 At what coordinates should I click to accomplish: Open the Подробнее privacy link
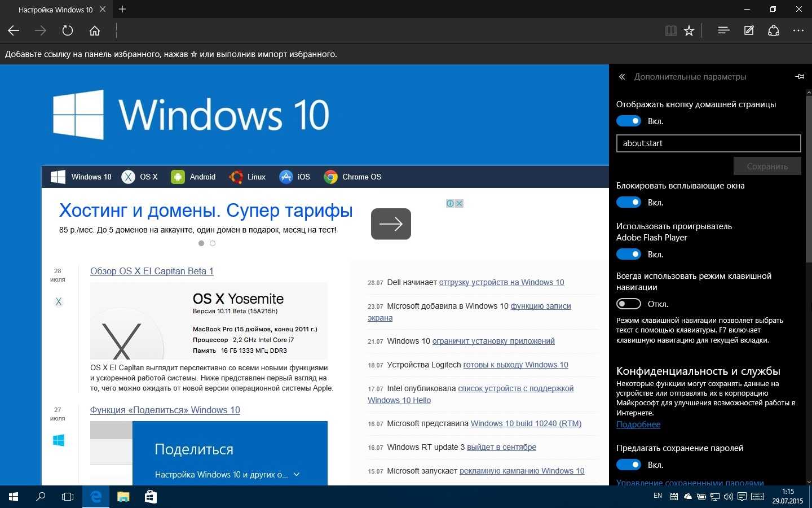coord(638,424)
